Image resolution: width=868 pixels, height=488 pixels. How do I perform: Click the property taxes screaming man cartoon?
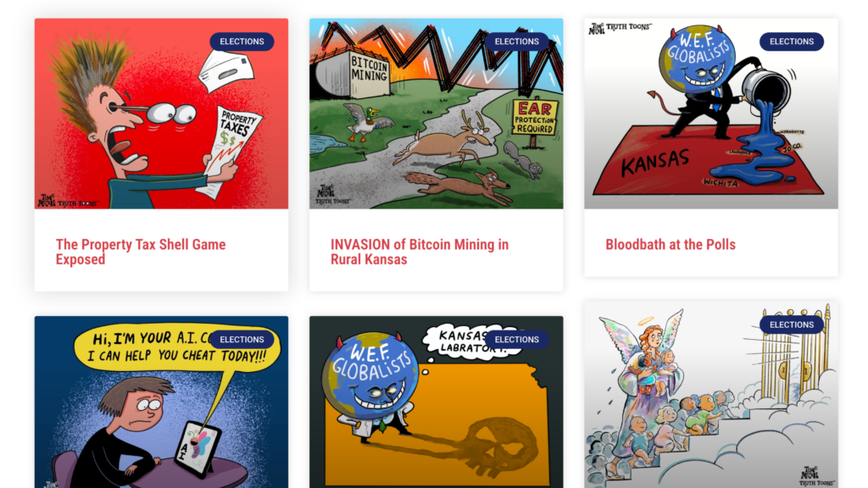coord(161,114)
